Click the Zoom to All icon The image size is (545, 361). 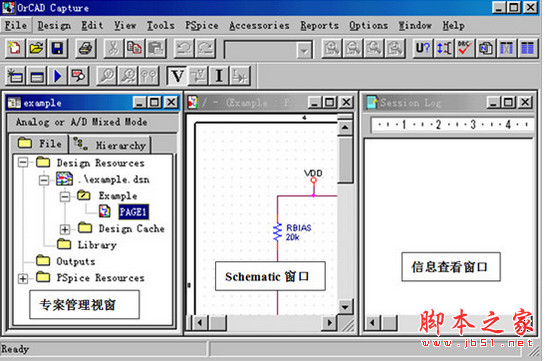[x=395, y=48]
